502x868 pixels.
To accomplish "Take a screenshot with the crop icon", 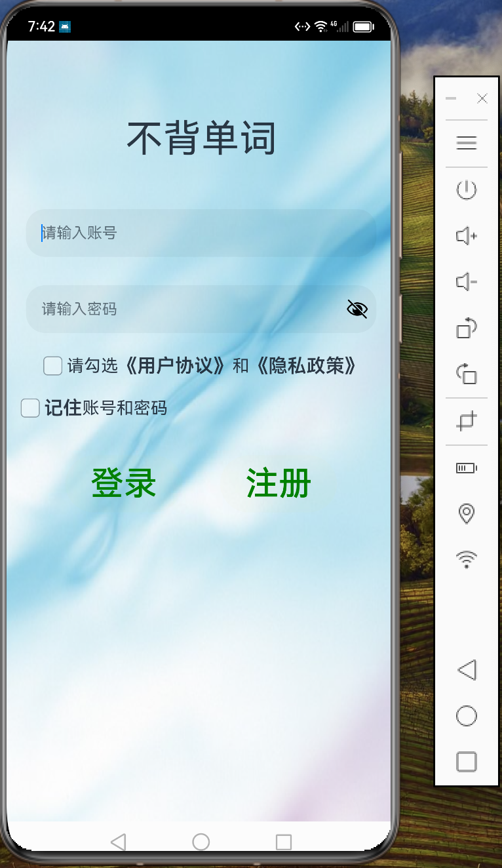I will pyautogui.click(x=466, y=421).
